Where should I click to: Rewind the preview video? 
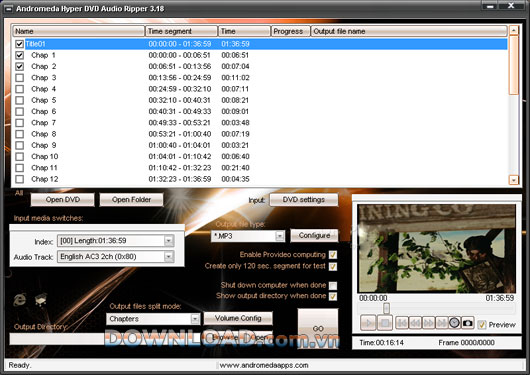[x=415, y=323]
